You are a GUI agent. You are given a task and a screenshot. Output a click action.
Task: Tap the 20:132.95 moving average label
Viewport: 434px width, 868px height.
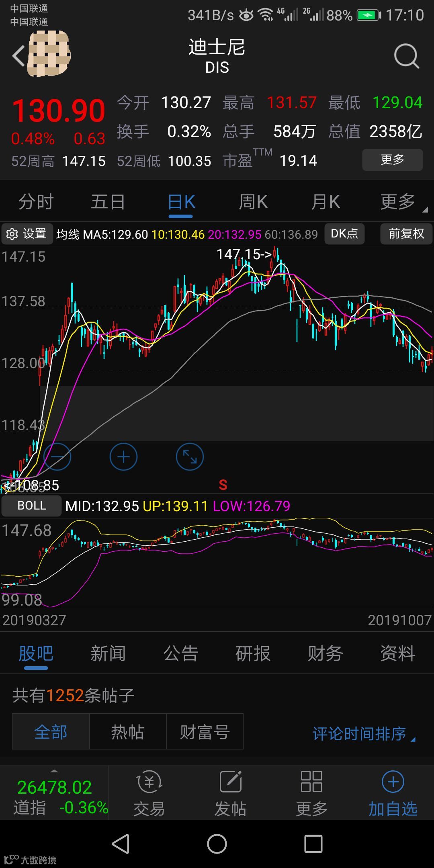pyautogui.click(x=235, y=234)
